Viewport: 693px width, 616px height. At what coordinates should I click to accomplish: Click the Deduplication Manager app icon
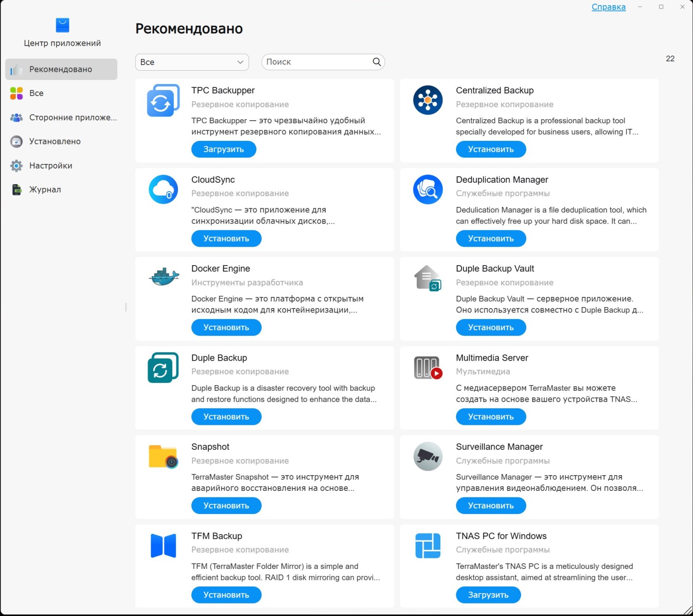[428, 189]
